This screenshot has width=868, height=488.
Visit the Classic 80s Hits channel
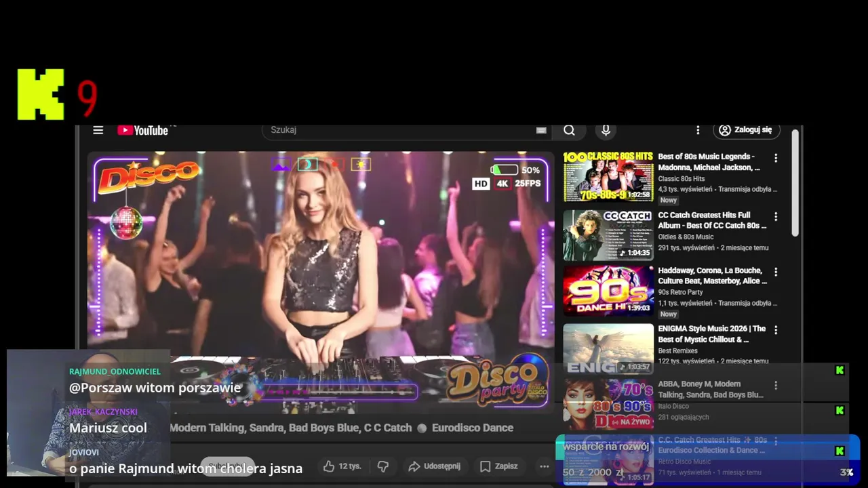click(682, 179)
